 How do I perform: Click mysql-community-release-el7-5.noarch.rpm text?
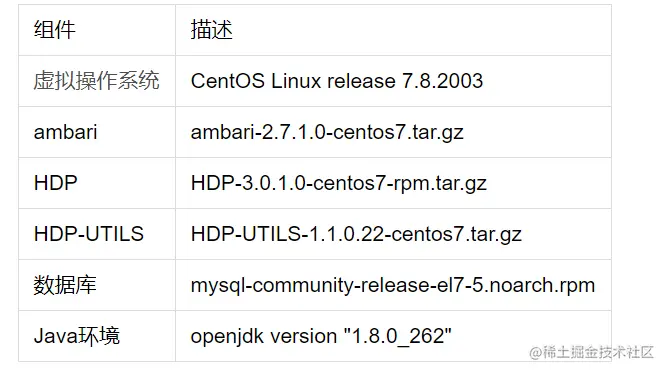coord(393,285)
